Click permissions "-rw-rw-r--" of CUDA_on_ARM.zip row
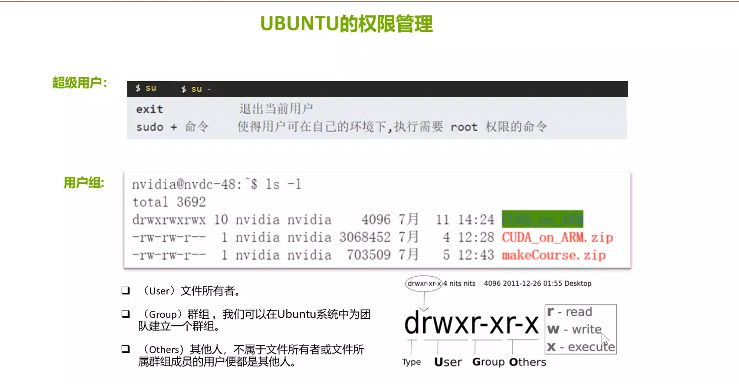This screenshot has width=739, height=384. (x=169, y=237)
